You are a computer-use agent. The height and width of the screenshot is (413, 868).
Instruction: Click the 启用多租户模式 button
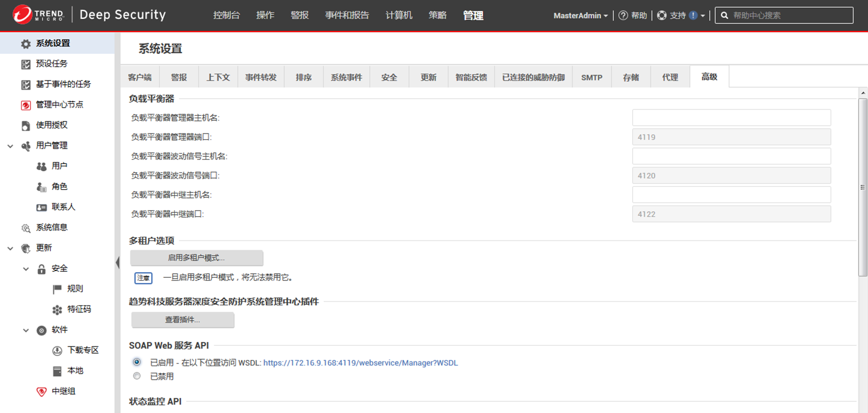(196, 258)
